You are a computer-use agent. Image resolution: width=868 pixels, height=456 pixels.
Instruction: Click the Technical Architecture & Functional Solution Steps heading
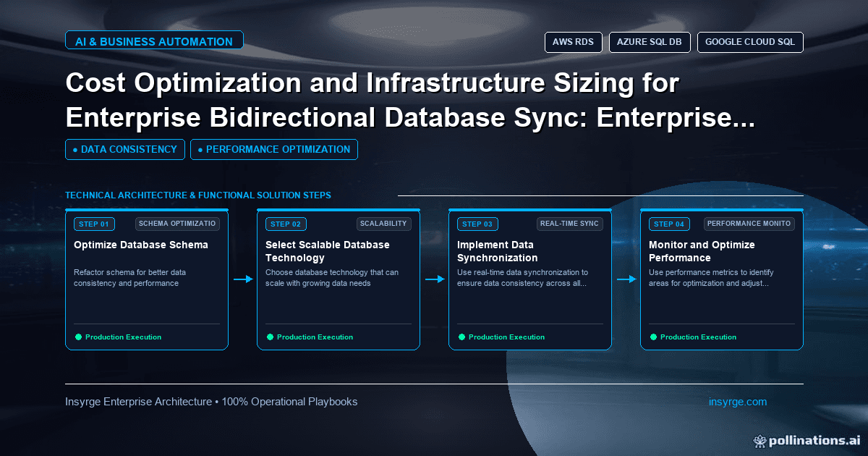pos(198,195)
